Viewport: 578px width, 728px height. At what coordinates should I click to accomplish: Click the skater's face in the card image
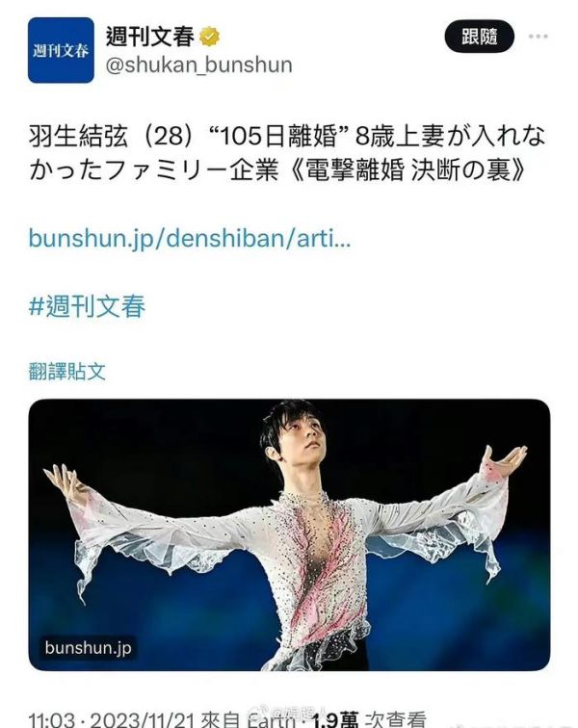pyautogui.click(x=304, y=438)
